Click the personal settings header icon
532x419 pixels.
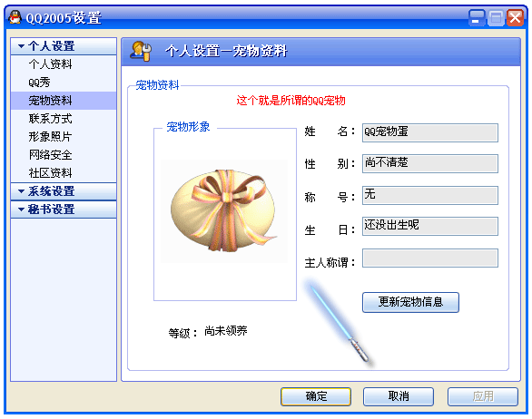141,51
